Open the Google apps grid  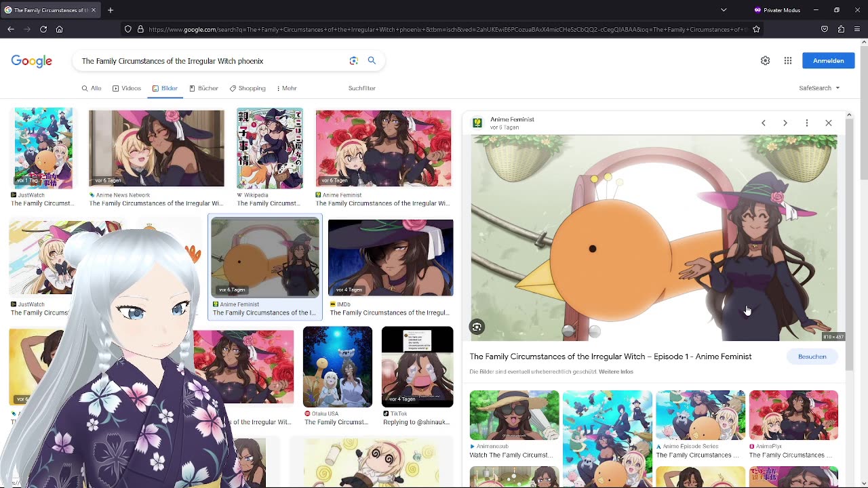[x=788, y=61]
